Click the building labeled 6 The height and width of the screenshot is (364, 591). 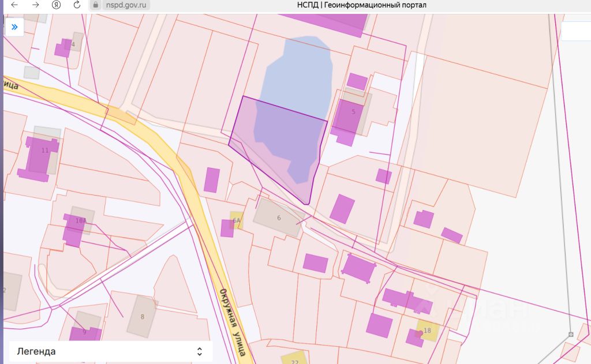click(x=279, y=217)
